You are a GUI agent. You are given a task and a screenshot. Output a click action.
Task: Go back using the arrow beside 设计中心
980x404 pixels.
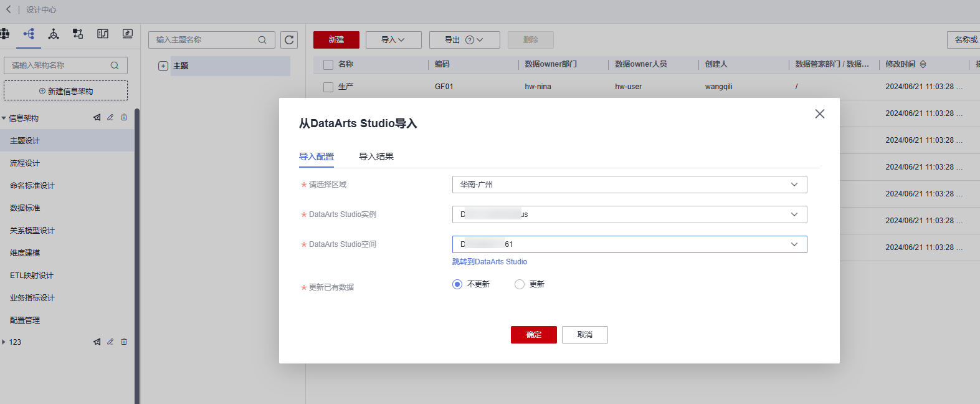(x=8, y=9)
